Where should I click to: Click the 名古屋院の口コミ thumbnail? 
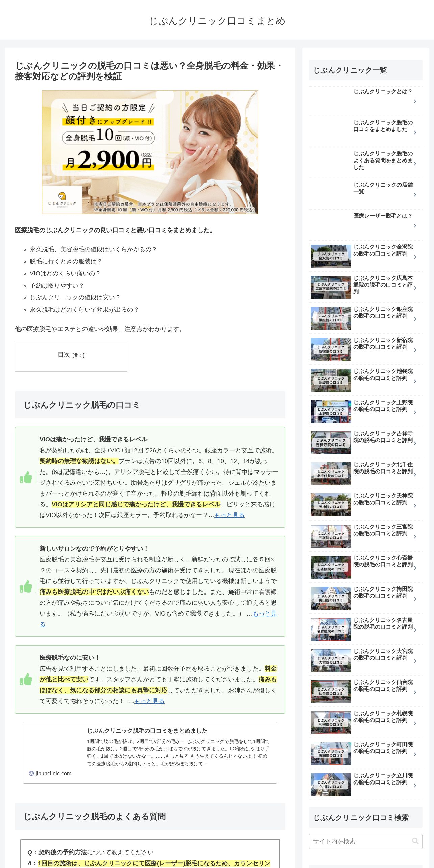pyautogui.click(x=331, y=629)
